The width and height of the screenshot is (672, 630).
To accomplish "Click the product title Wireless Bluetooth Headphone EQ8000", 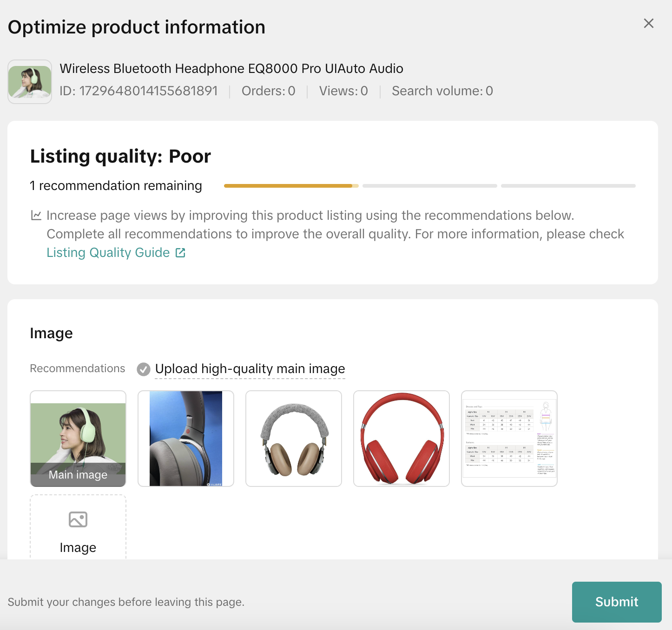I will 231,69.
